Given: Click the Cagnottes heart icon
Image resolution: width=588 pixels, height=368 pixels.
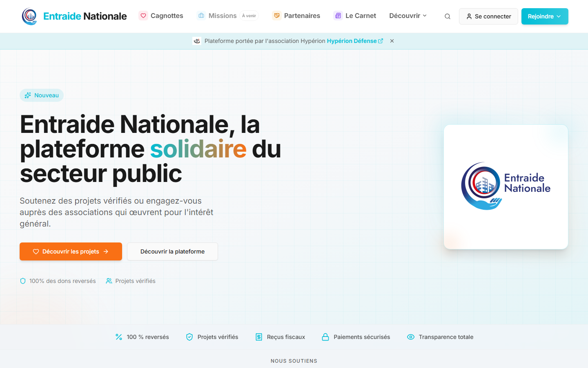Looking at the screenshot, I should [143, 16].
